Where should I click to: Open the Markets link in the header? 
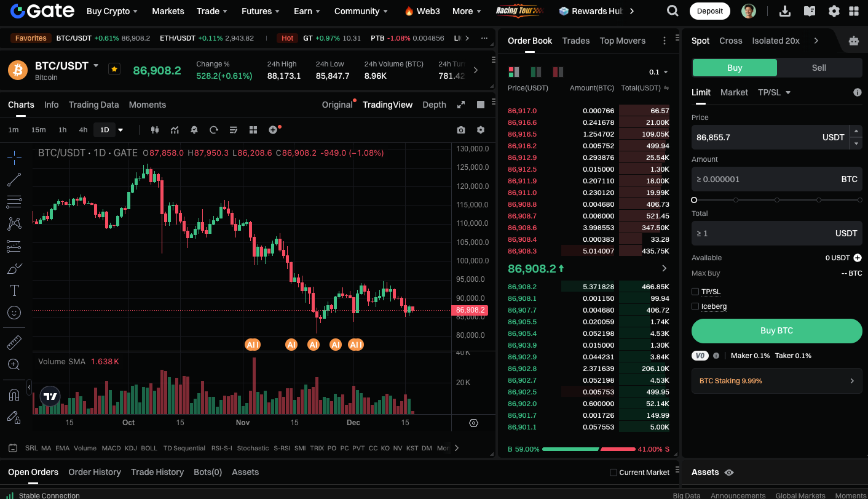click(x=168, y=11)
